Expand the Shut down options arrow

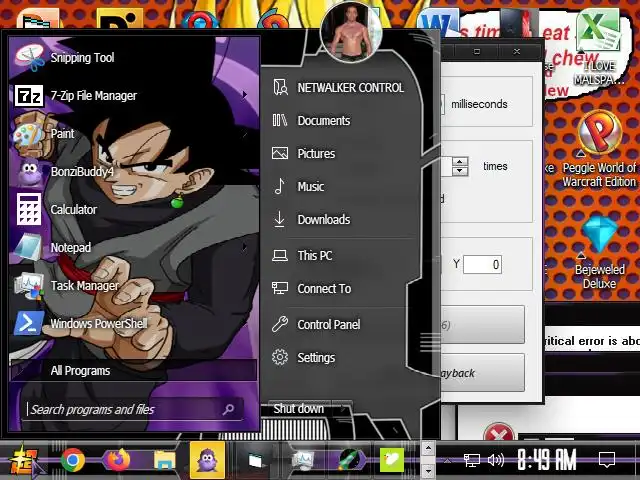tap(342, 409)
